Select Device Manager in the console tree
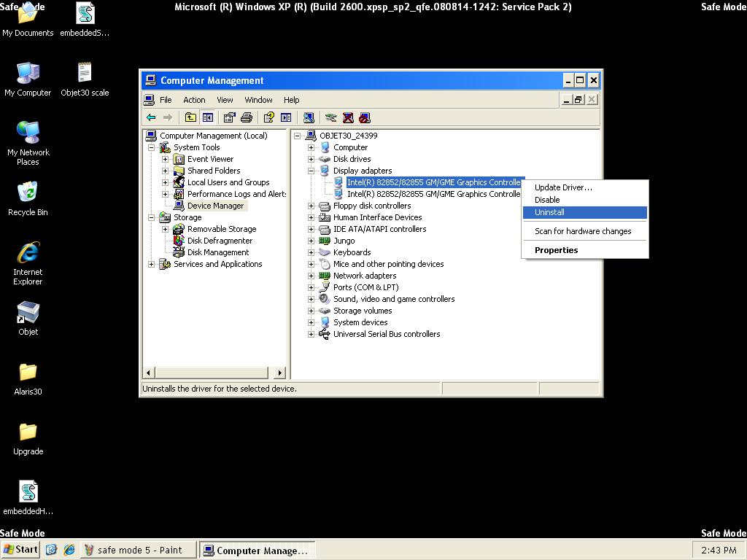The image size is (747, 560). 215,206
